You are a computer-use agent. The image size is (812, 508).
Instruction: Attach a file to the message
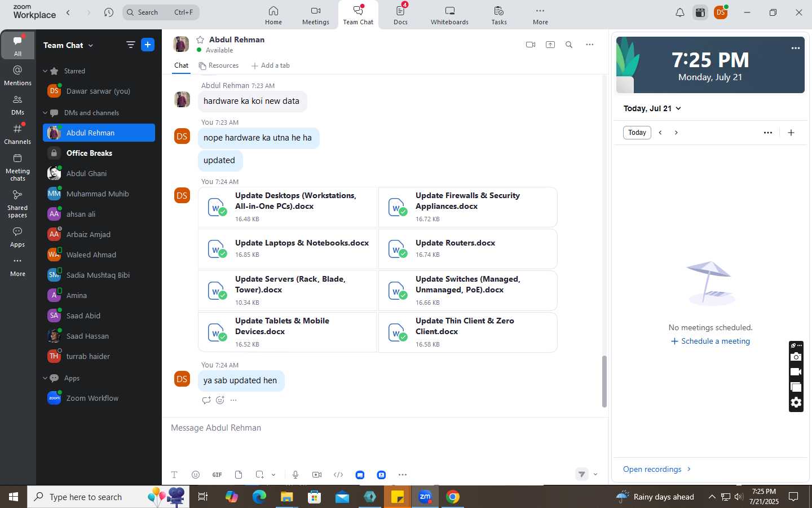[x=239, y=475]
